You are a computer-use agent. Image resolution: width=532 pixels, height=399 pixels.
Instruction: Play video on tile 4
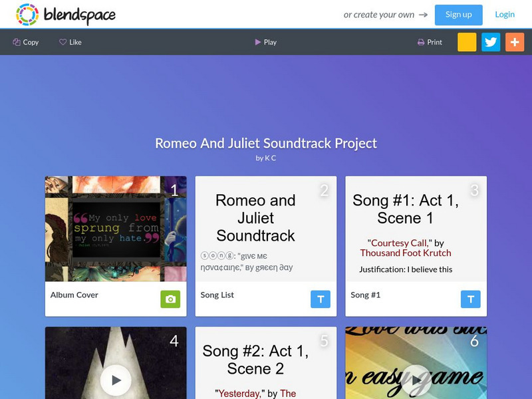pyautogui.click(x=116, y=380)
